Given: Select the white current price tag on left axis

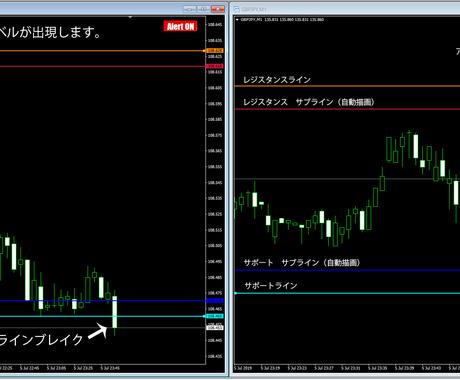Looking at the screenshot, I should [x=215, y=328].
